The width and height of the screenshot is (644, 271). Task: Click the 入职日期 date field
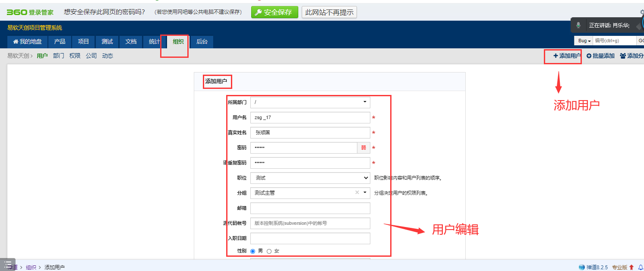coord(310,238)
